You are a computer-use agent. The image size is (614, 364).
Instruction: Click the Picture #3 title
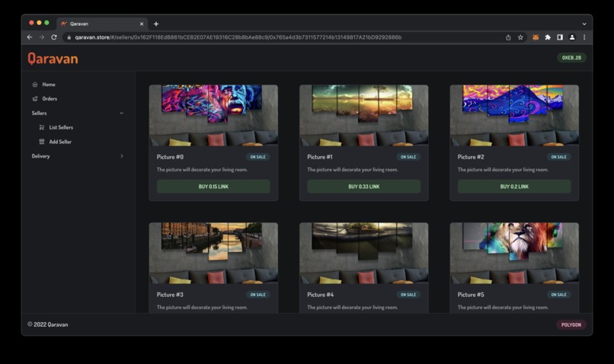click(x=170, y=295)
